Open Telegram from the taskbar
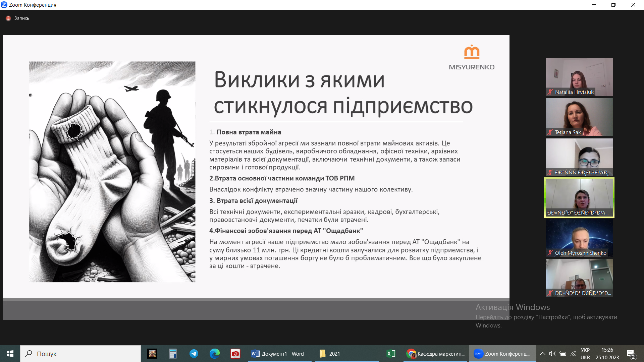Screen dimensions: 644x362 tap(194, 354)
